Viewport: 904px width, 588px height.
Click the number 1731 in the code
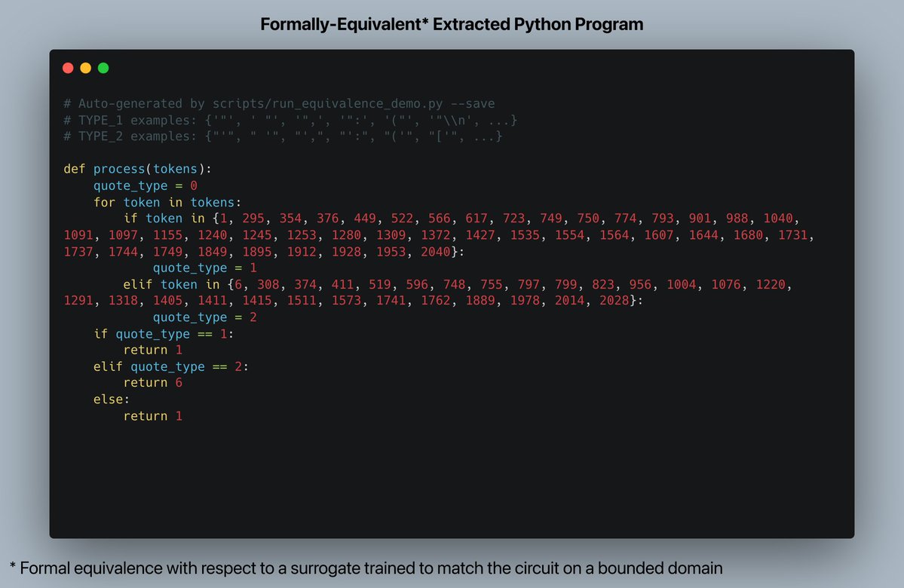tap(792, 235)
